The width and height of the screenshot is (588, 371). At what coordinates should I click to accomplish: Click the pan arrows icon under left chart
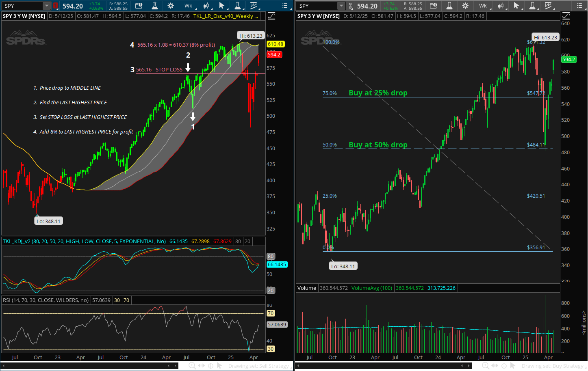pyautogui.click(x=202, y=366)
